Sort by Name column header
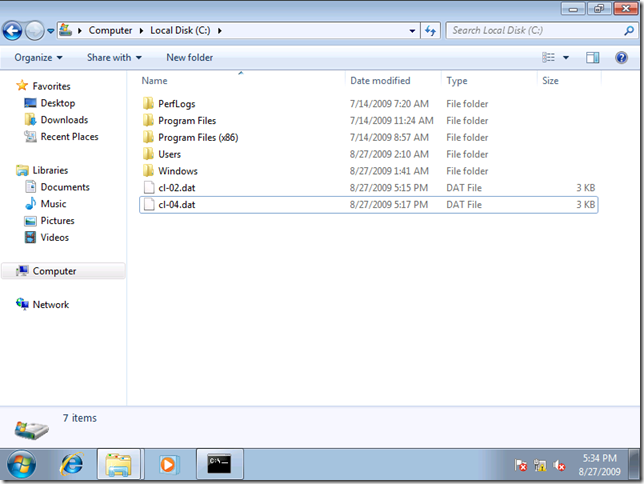 click(x=154, y=81)
